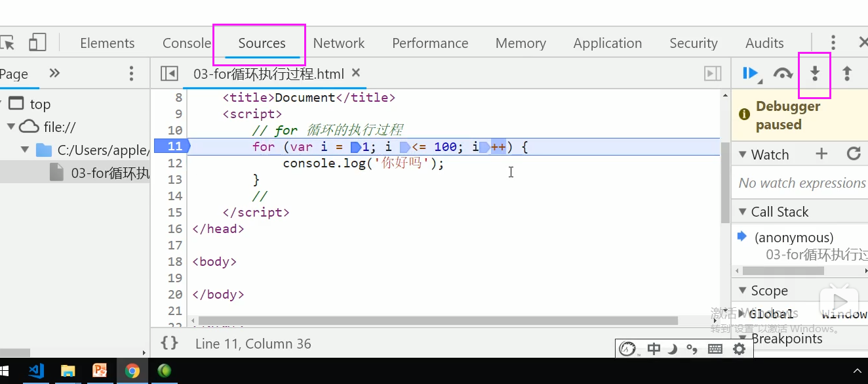Set a breakpoint on line 15
Viewport: 868px width, 384px height.
[x=175, y=212]
